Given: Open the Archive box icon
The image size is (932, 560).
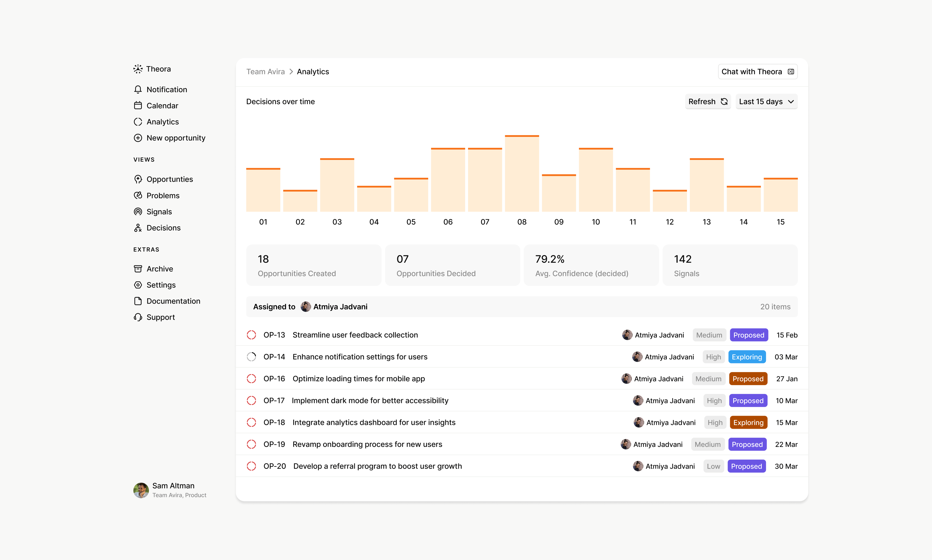Looking at the screenshot, I should [138, 268].
